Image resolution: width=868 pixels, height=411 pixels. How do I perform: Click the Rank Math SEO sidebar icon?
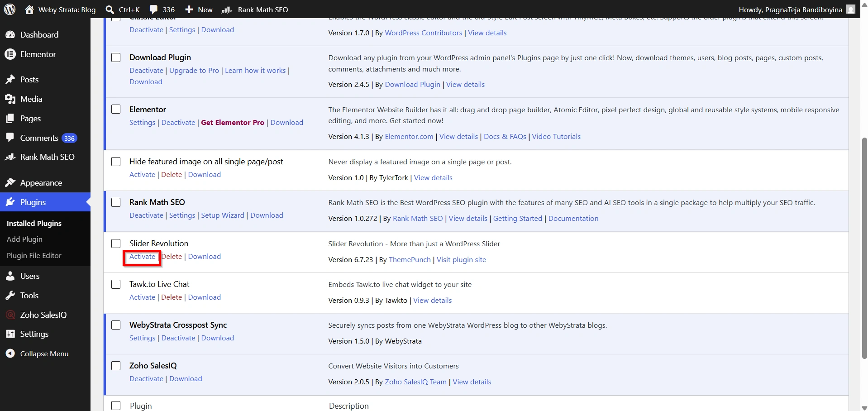click(10, 157)
